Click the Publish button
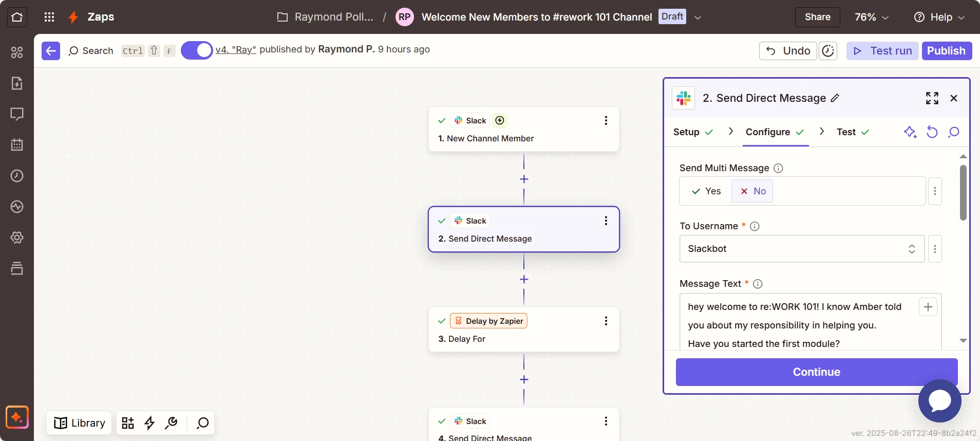980x441 pixels. click(x=947, y=50)
